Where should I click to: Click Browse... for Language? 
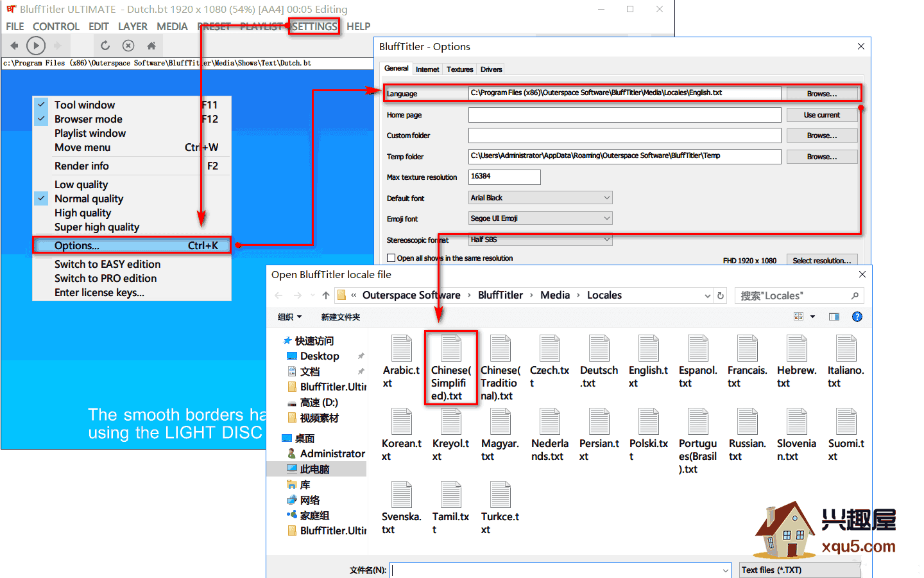pyautogui.click(x=822, y=94)
